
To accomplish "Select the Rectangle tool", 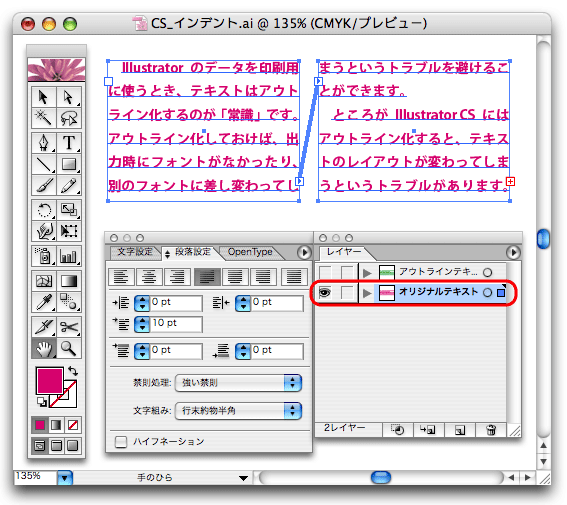I will click(69, 164).
